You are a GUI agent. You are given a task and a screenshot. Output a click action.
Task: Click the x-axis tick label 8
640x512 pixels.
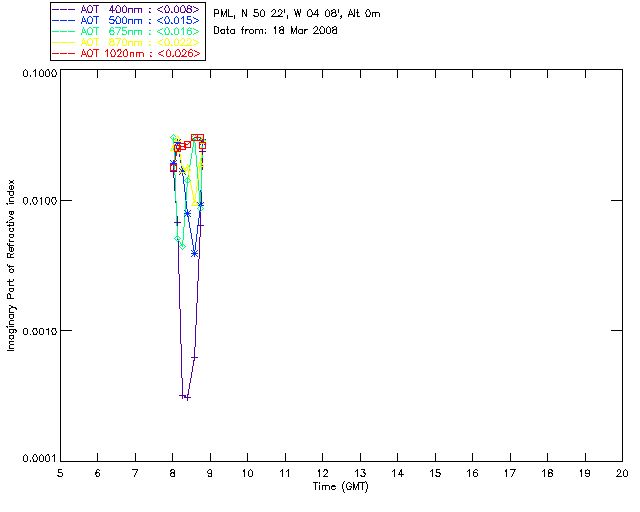[173, 474]
